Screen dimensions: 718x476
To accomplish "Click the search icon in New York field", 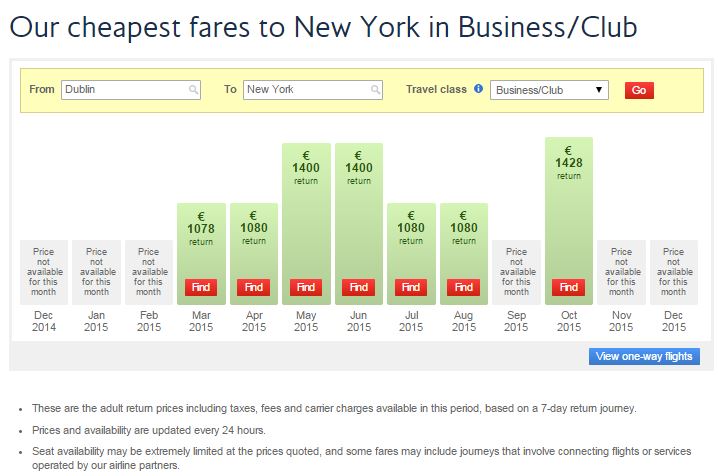I will (376, 90).
